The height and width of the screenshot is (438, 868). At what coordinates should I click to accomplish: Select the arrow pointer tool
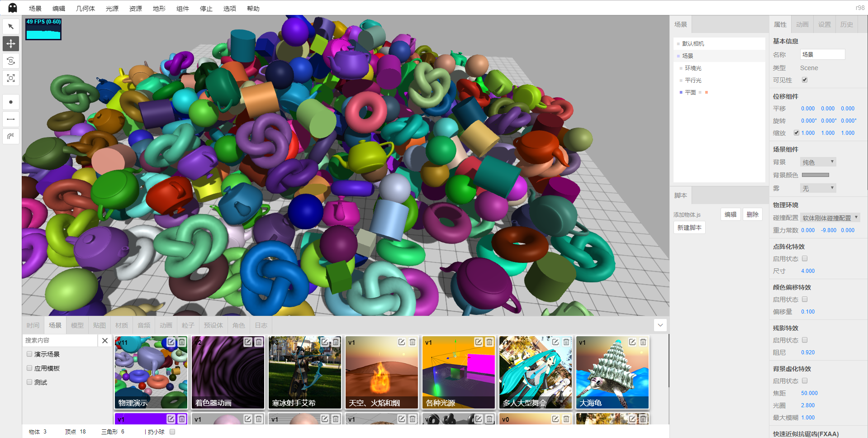click(11, 27)
